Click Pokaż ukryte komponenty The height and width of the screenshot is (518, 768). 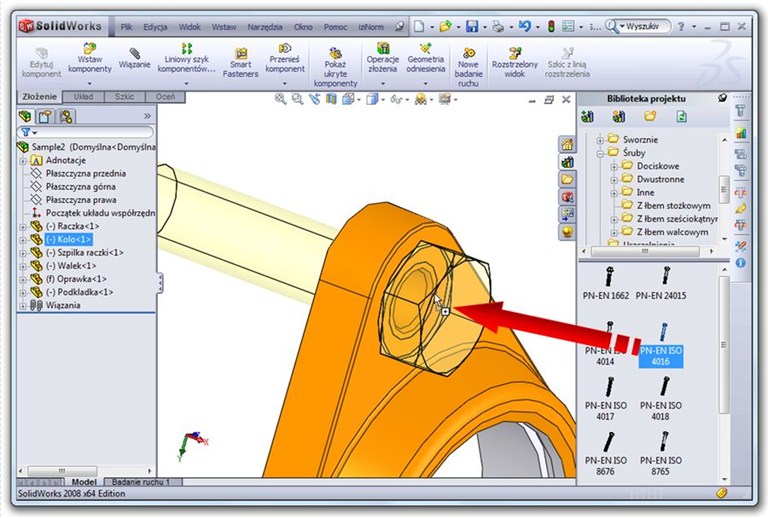point(336,67)
